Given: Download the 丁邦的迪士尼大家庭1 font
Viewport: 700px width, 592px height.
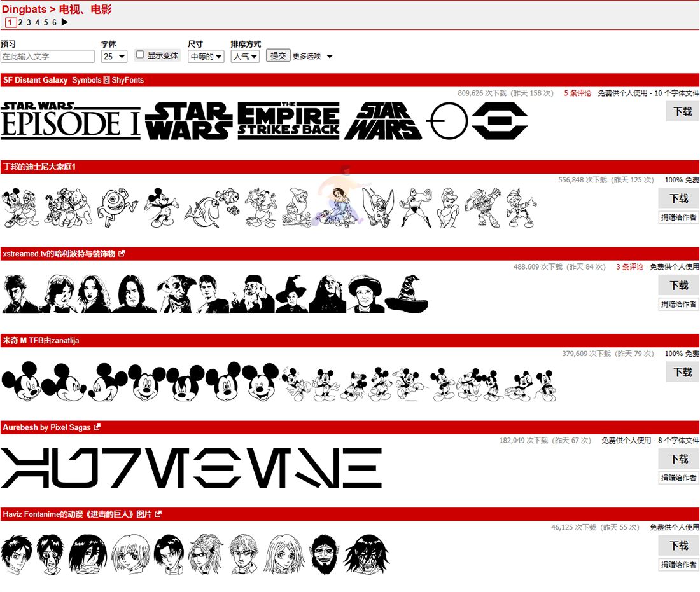Looking at the screenshot, I should coord(679,198).
